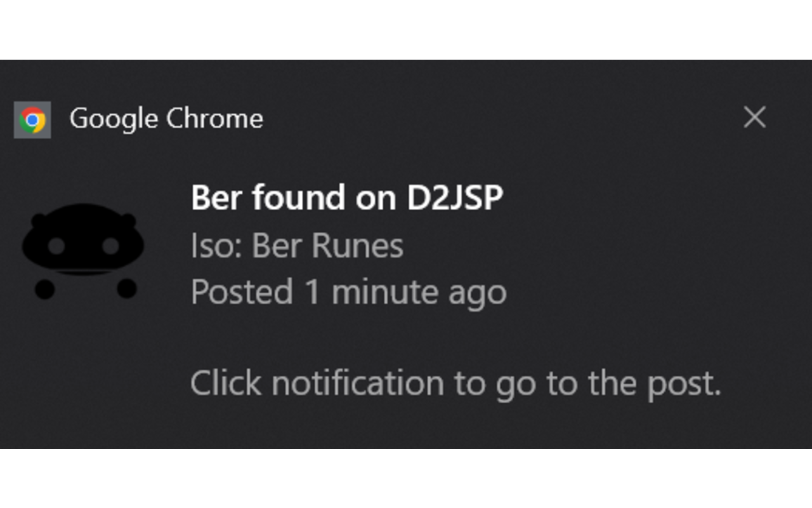Image resolution: width=812 pixels, height=508 pixels.
Task: Dismiss the notification with the X button
Action: pos(754,117)
